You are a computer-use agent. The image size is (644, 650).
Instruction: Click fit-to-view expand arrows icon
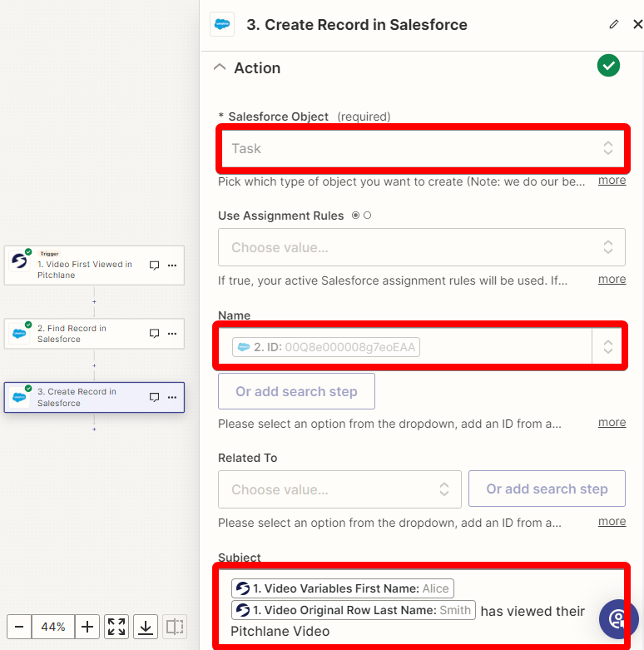(116, 627)
